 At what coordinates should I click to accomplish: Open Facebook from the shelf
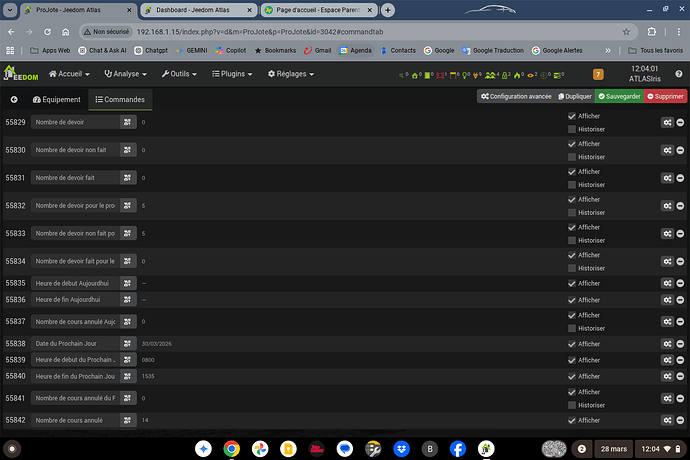coord(458,449)
